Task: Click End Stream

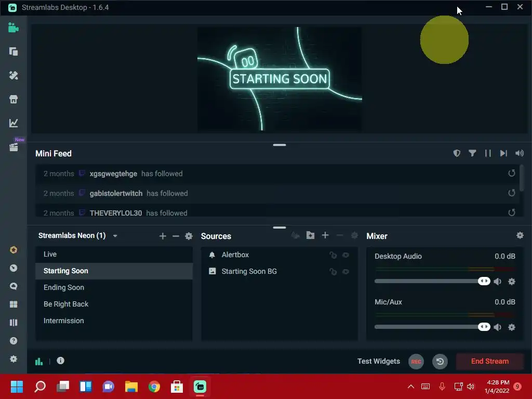Action: 489,362
